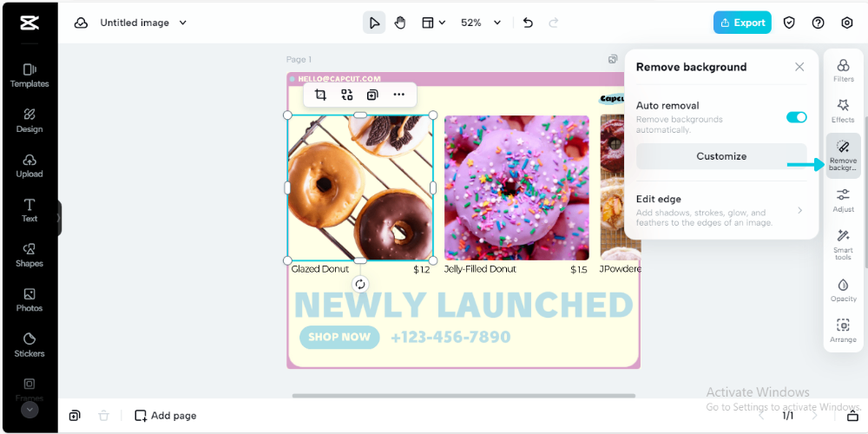The height and width of the screenshot is (434, 868).
Task: Open the Stickers panel
Action: 30,345
